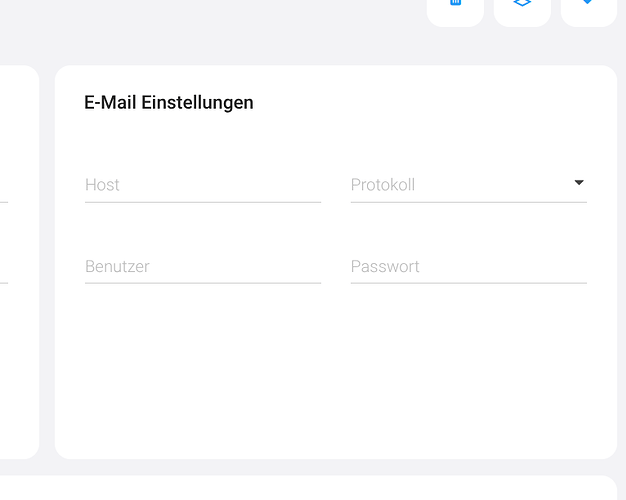Click the empty area below the Benutzer field
The width and height of the screenshot is (626, 500).
click(x=203, y=359)
